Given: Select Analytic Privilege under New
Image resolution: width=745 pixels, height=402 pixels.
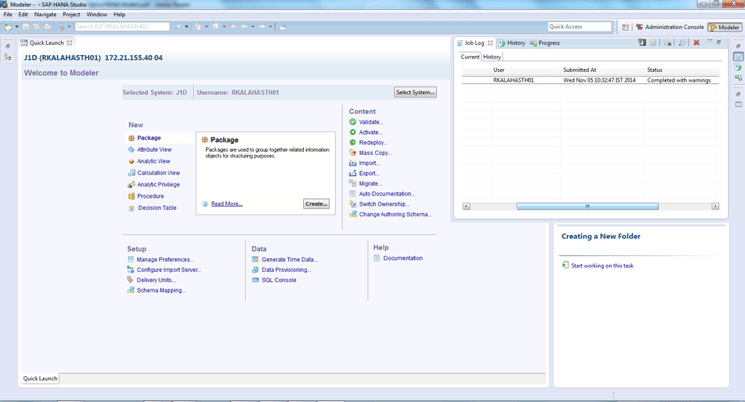Looking at the screenshot, I should pyautogui.click(x=158, y=184).
